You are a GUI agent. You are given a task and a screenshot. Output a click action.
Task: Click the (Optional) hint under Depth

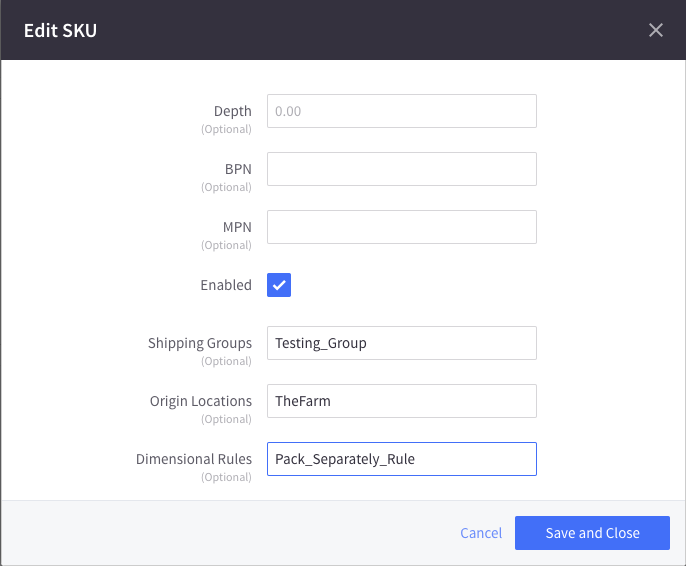tap(226, 129)
